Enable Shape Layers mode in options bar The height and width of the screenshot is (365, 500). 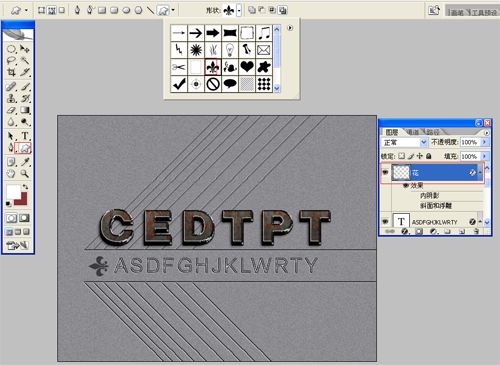pyautogui.click(x=41, y=10)
